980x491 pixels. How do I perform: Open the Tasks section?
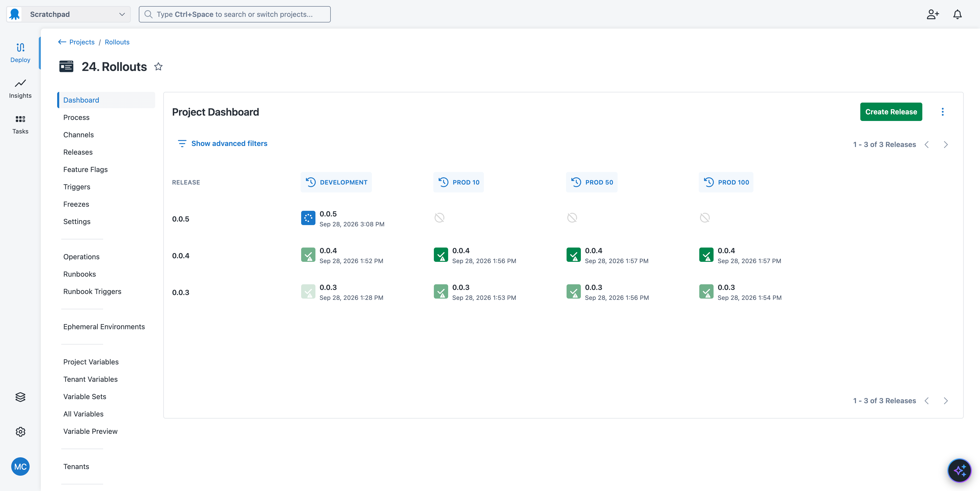tap(20, 124)
